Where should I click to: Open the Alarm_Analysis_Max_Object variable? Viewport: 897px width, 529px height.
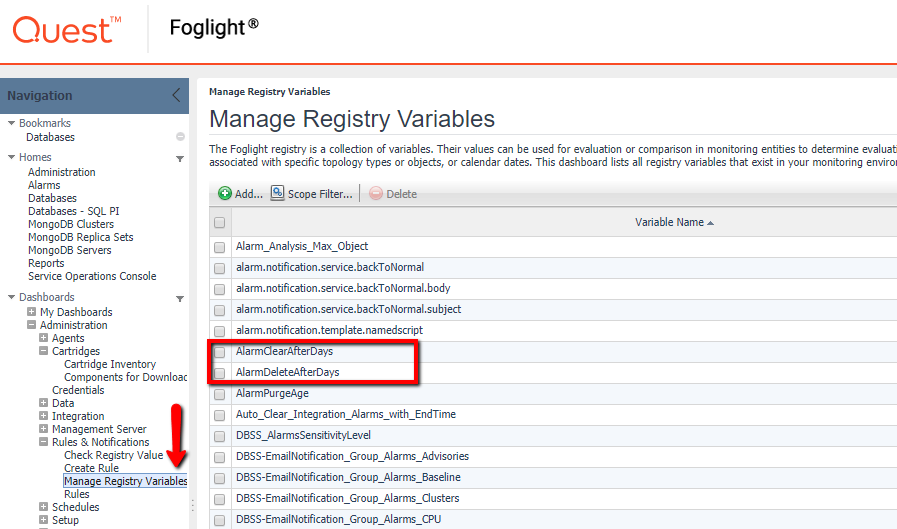tap(302, 246)
